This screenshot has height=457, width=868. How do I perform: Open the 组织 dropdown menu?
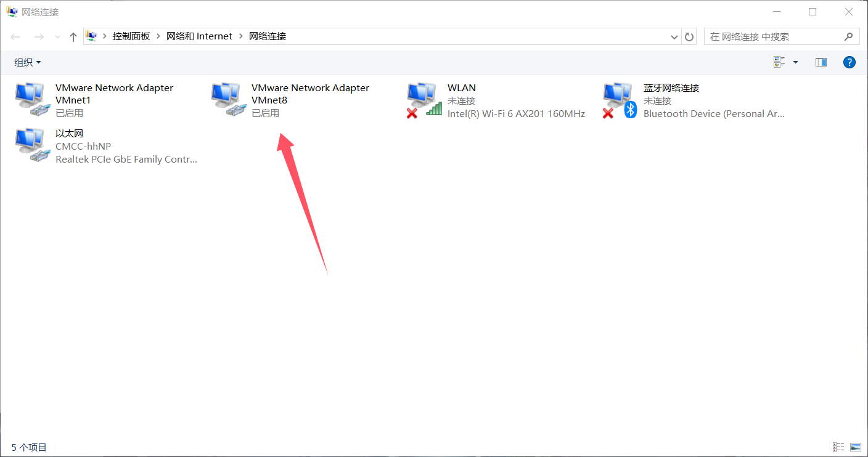[x=28, y=62]
